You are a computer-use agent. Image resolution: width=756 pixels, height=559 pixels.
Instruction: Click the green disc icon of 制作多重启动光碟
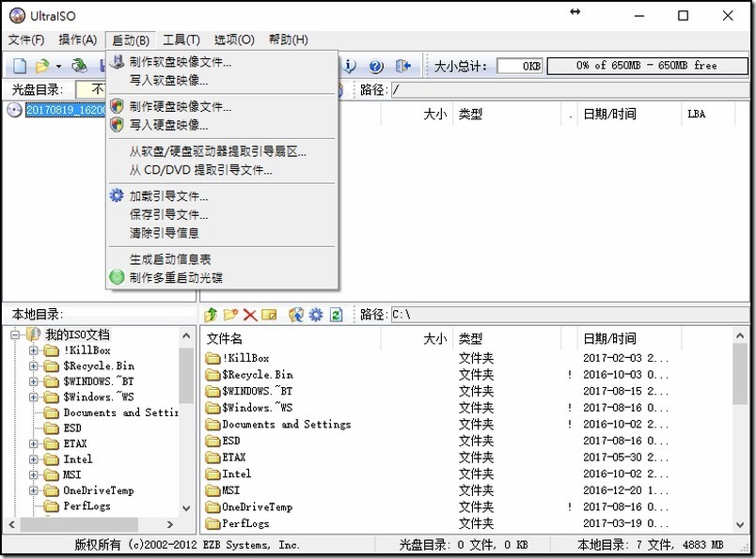pos(117,277)
